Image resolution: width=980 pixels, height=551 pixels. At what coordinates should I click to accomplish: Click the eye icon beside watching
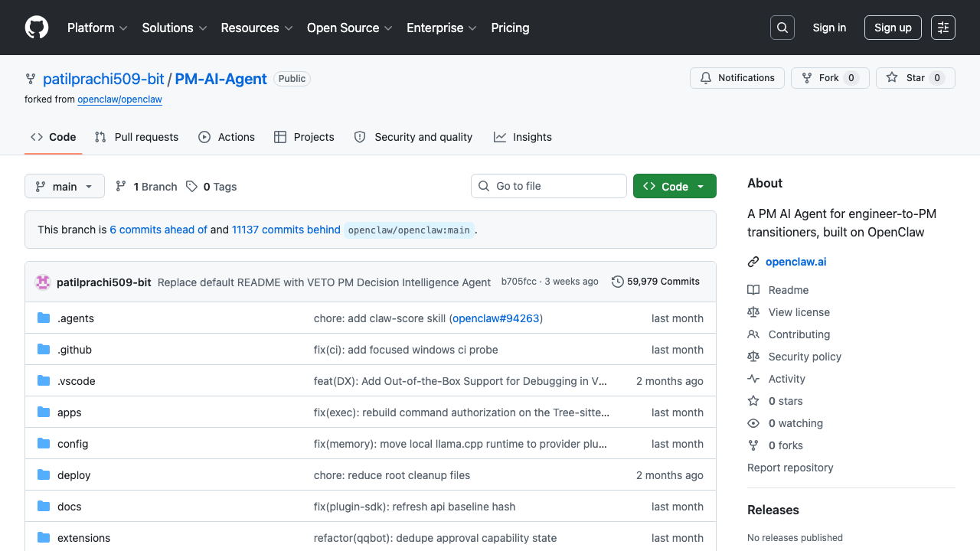[x=753, y=423]
